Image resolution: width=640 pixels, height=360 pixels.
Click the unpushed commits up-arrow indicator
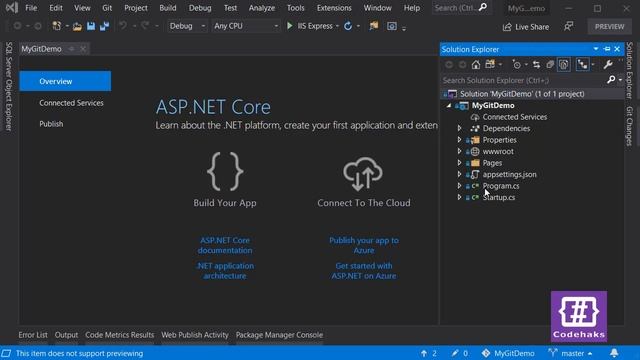pos(429,353)
